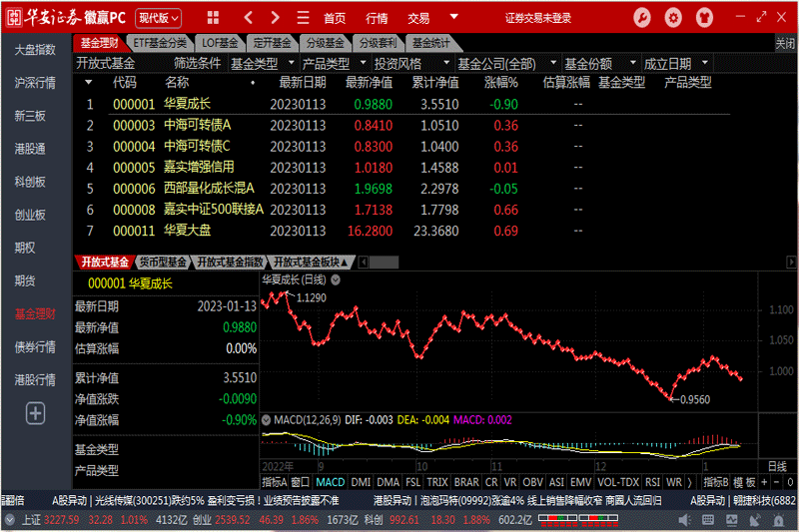799x532 pixels.
Task: Click the fullscreen expand arrows icon
Action: [761, 17]
